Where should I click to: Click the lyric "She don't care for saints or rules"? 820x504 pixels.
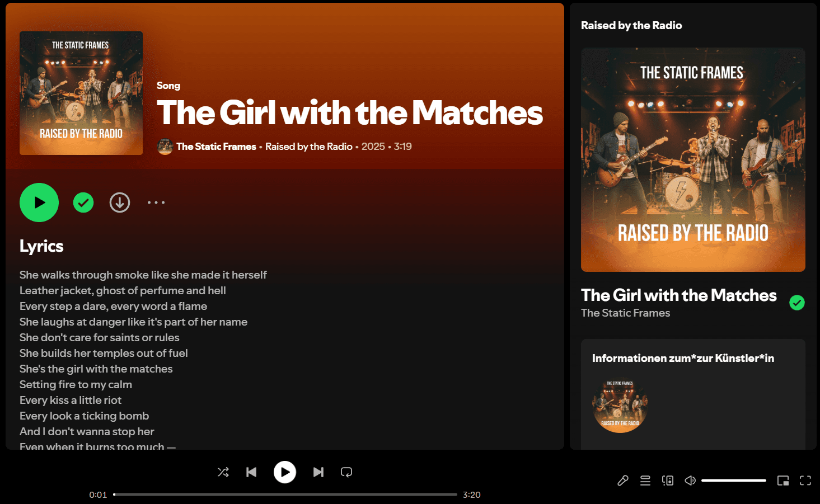tap(100, 337)
